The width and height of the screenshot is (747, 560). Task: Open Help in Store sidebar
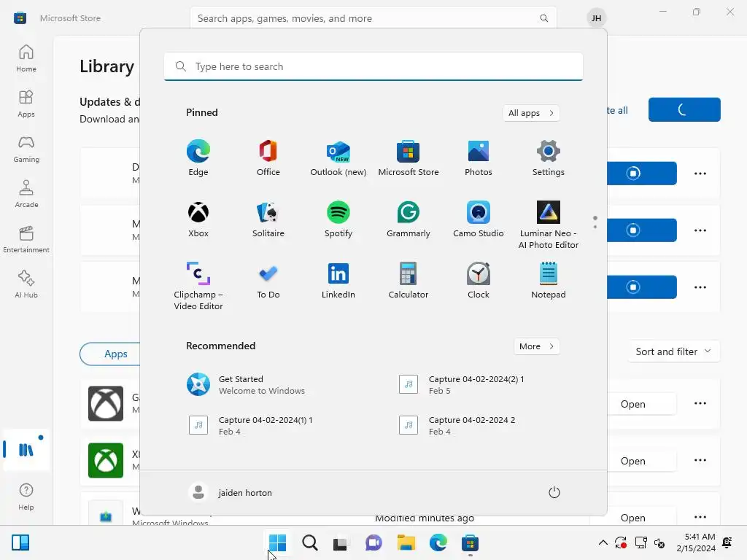coord(26,497)
